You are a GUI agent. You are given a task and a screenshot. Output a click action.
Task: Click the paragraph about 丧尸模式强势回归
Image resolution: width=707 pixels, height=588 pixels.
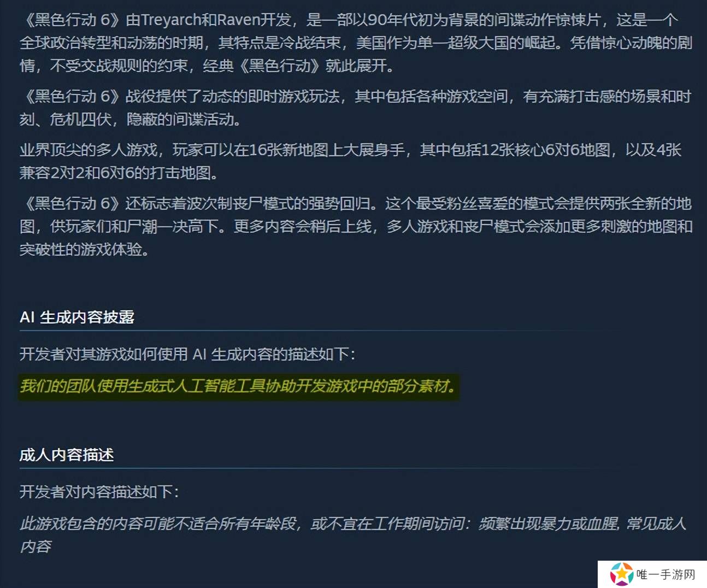pos(356,226)
